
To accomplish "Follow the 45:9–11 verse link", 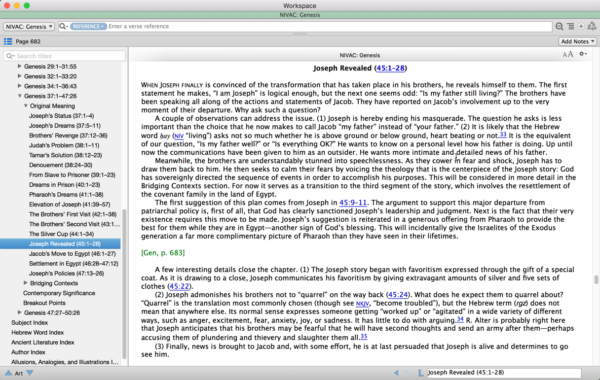I will click(x=353, y=202).
